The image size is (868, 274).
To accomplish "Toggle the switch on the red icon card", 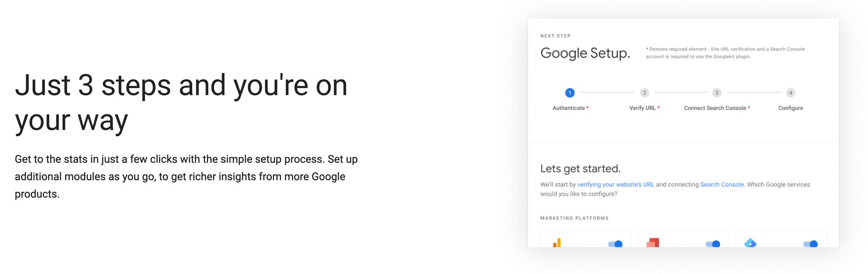I will [713, 244].
